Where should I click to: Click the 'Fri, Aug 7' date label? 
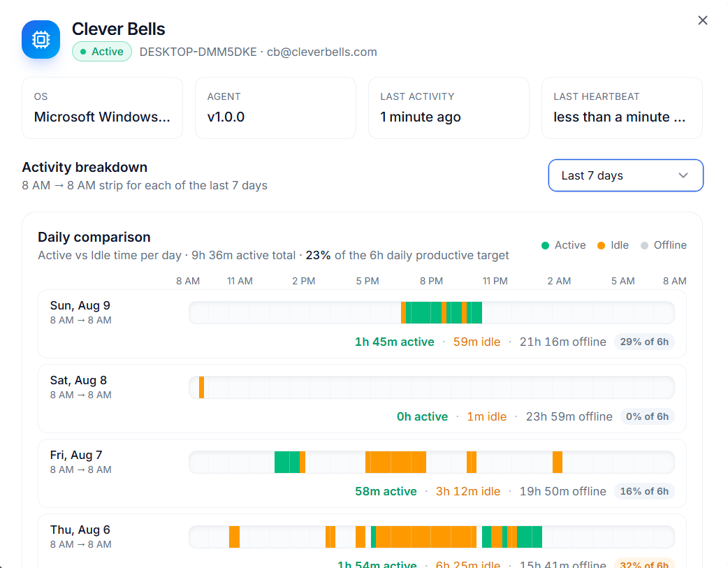[x=76, y=455]
